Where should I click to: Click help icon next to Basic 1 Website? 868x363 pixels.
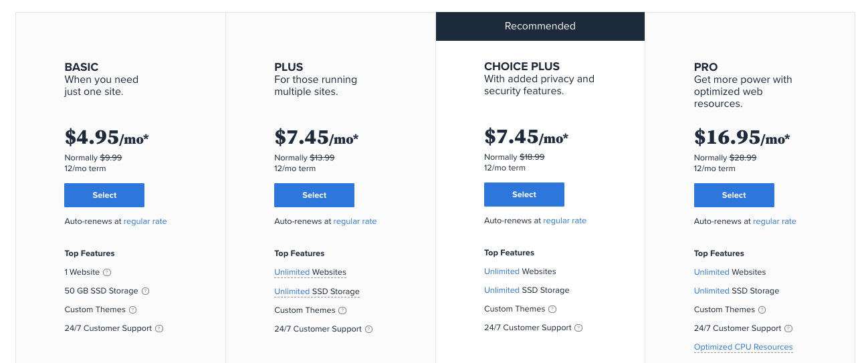(x=107, y=273)
